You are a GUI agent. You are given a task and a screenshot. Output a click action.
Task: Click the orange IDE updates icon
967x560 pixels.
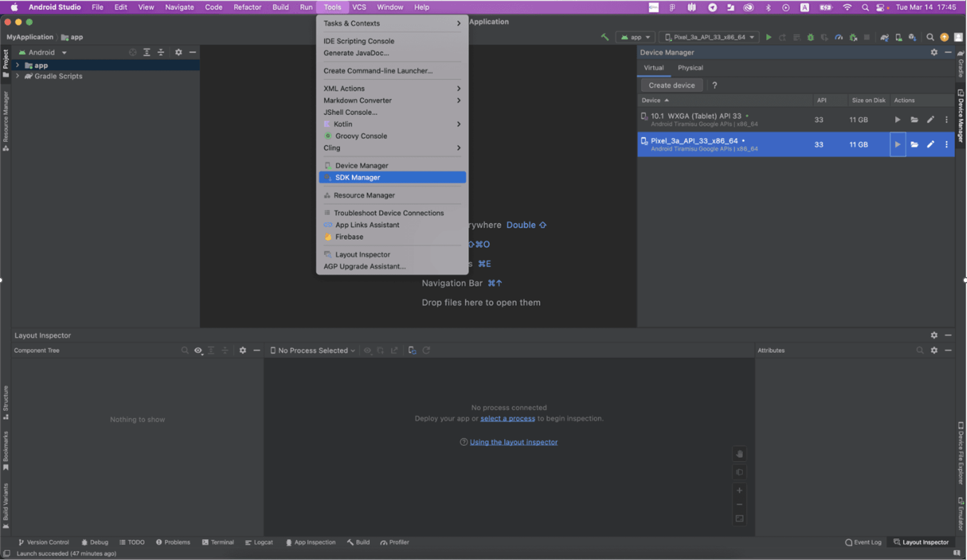(x=944, y=37)
